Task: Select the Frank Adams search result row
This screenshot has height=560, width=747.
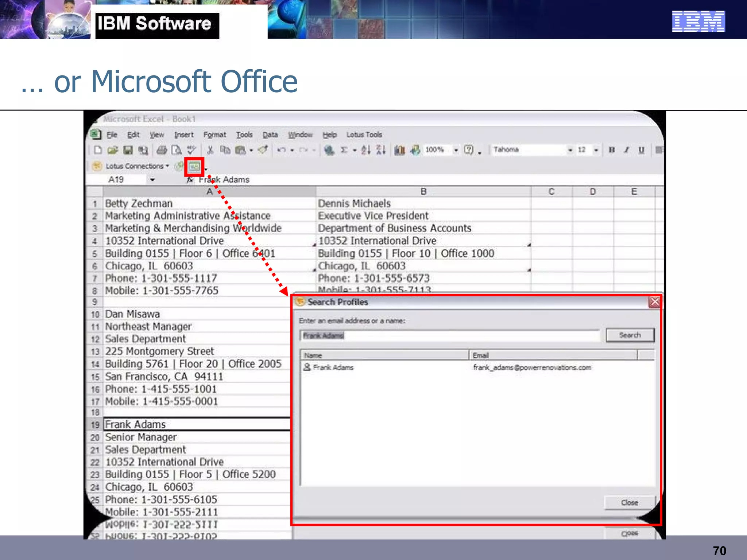Action: pyautogui.click(x=477, y=367)
